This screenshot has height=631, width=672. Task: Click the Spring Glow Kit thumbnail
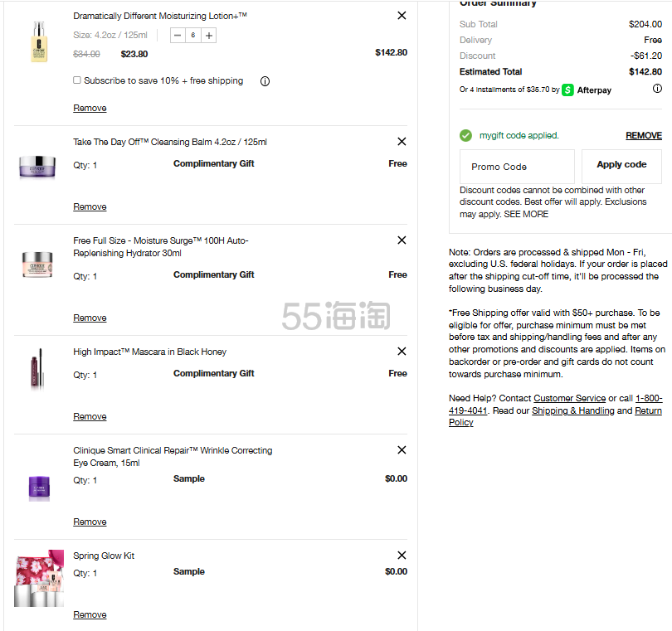point(39,578)
